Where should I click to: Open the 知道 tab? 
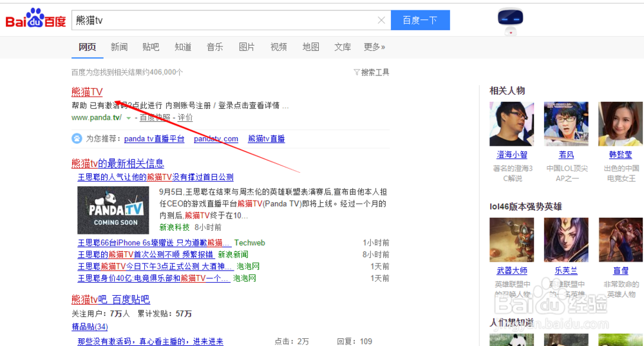click(183, 47)
